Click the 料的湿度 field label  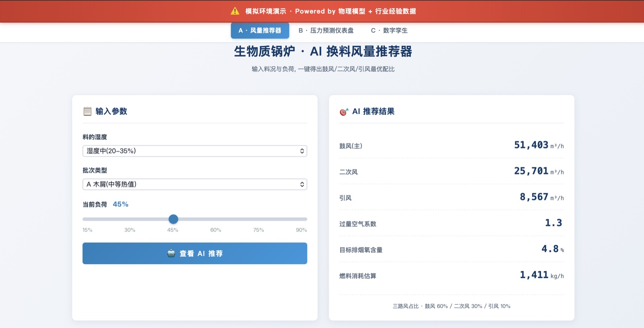pyautogui.click(x=95, y=137)
